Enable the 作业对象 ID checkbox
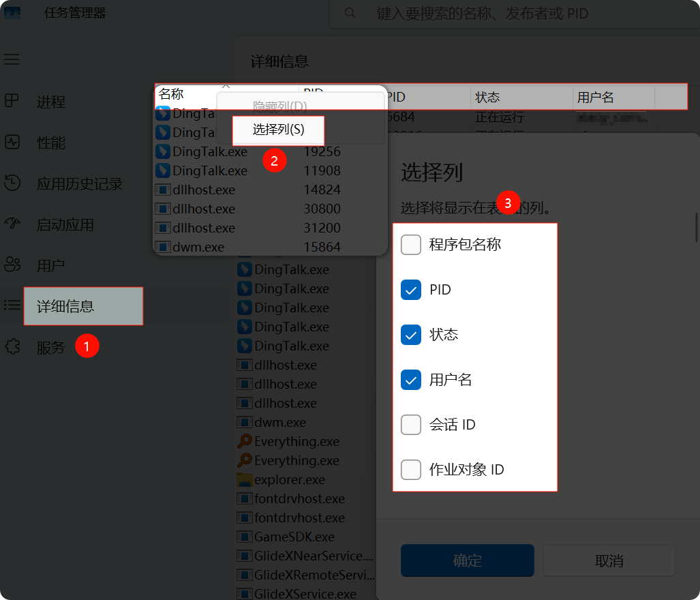The image size is (700, 600). 411,470
